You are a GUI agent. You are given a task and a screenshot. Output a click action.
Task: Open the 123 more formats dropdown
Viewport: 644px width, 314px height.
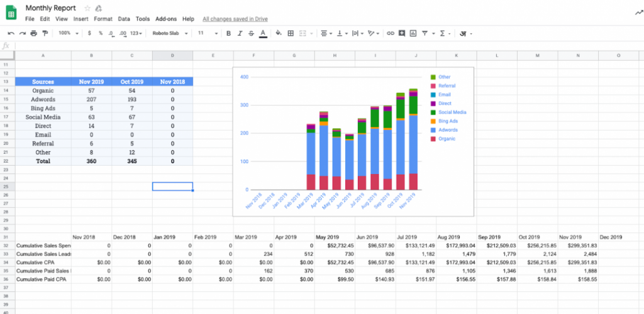pos(136,33)
